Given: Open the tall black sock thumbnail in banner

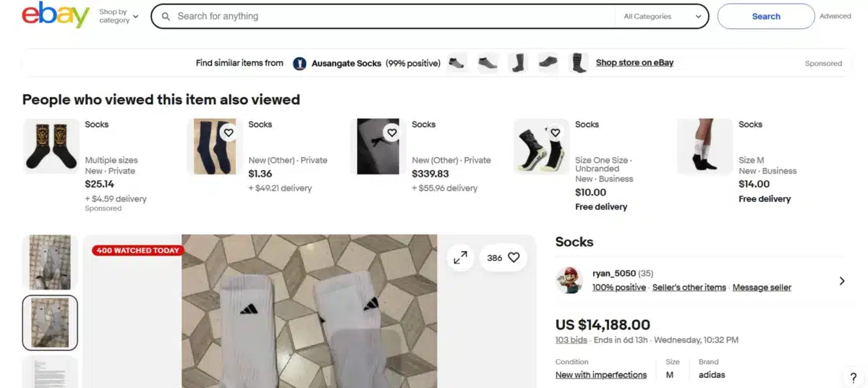Looking at the screenshot, I should tap(518, 63).
